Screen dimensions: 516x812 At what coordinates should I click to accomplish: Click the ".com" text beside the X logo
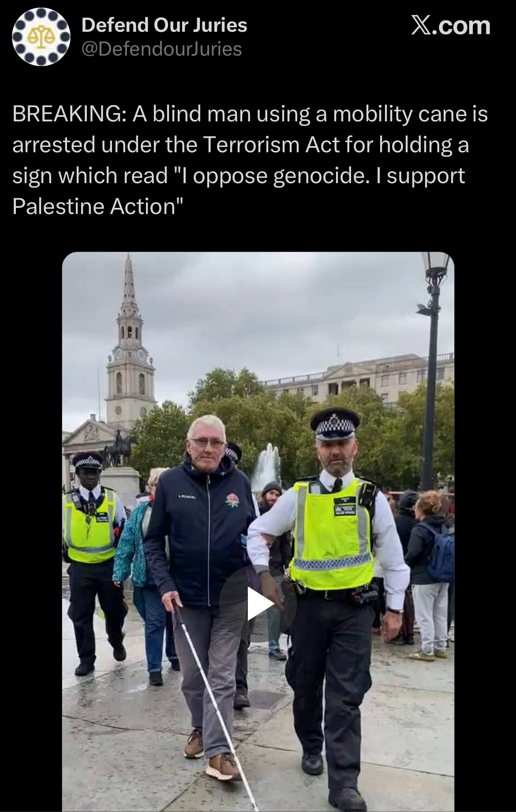pos(462,26)
